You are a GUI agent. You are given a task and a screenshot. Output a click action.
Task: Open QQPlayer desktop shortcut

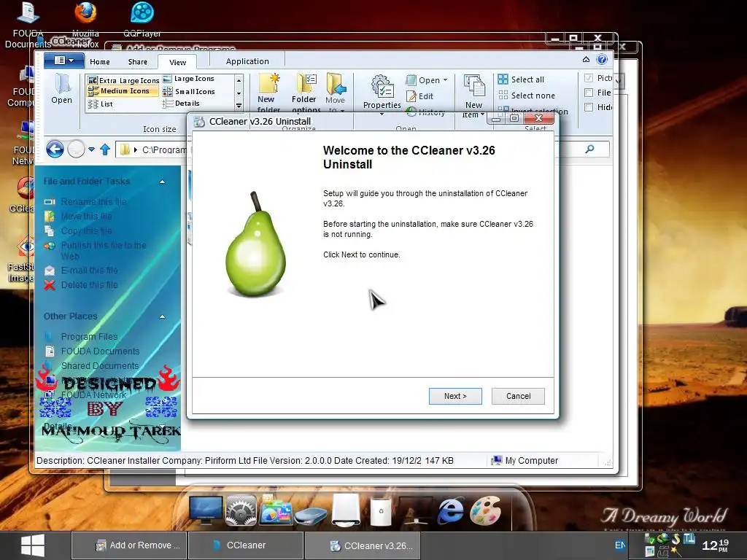click(x=142, y=20)
